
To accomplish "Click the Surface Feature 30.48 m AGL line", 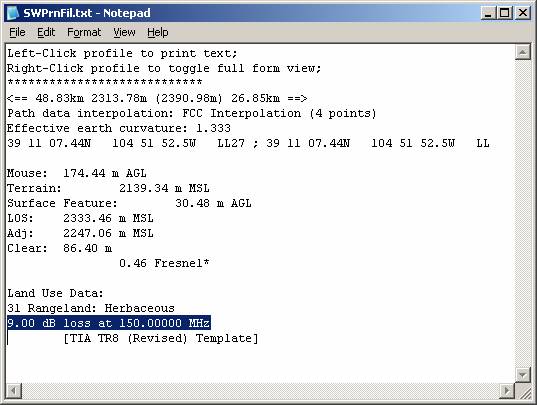I will pyautogui.click(x=129, y=203).
